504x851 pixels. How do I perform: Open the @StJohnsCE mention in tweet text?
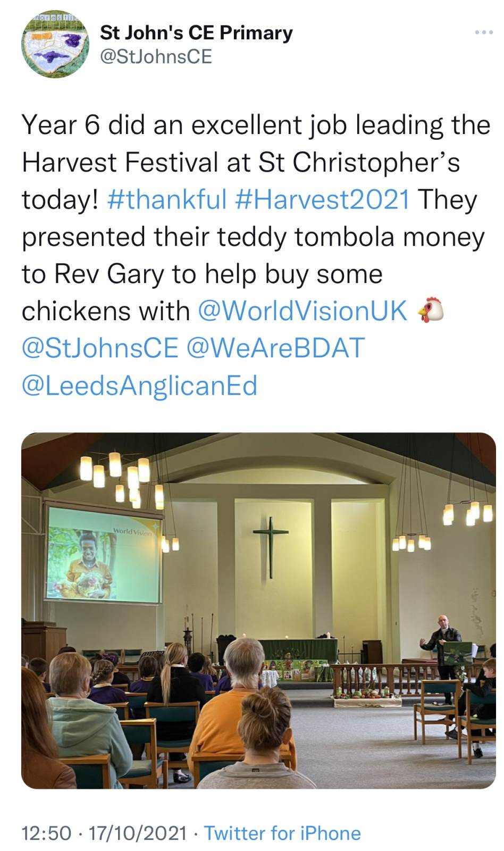click(100, 348)
